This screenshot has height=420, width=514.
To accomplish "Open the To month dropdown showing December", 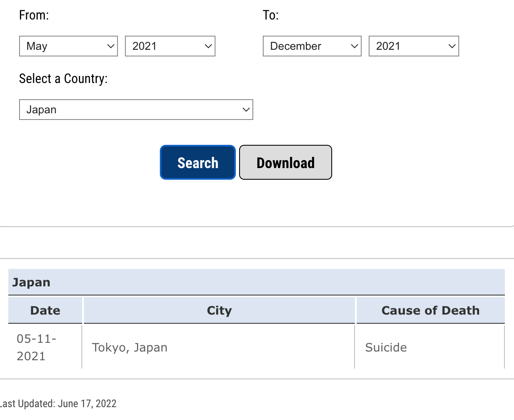I will click(312, 46).
